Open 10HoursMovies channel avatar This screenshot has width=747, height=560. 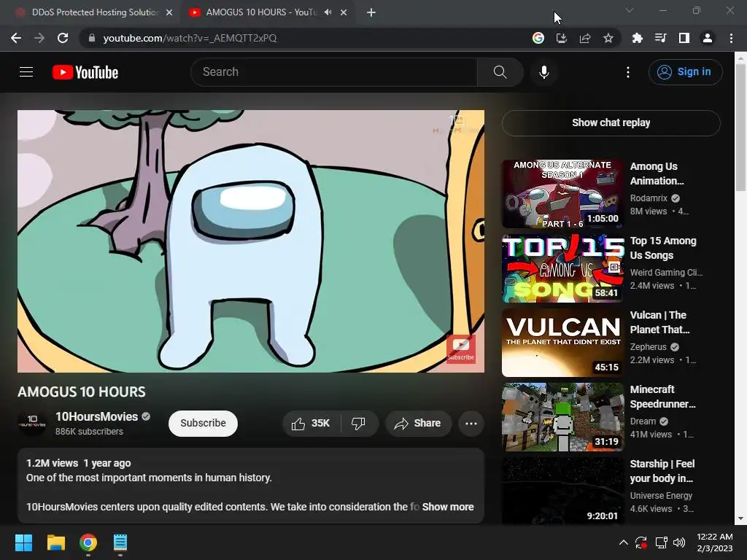[x=32, y=422]
